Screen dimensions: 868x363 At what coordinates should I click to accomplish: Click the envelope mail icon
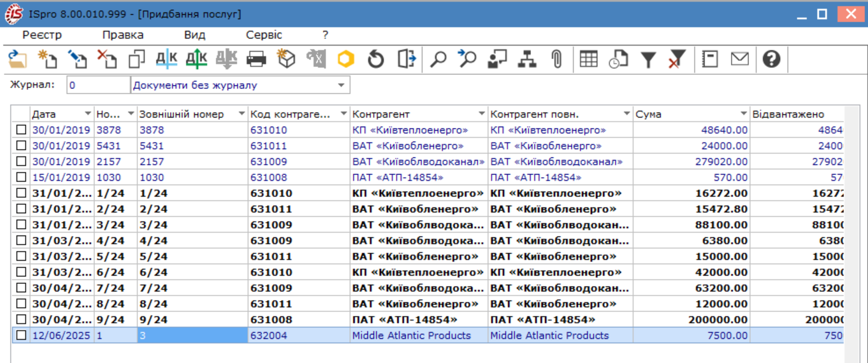[740, 59]
